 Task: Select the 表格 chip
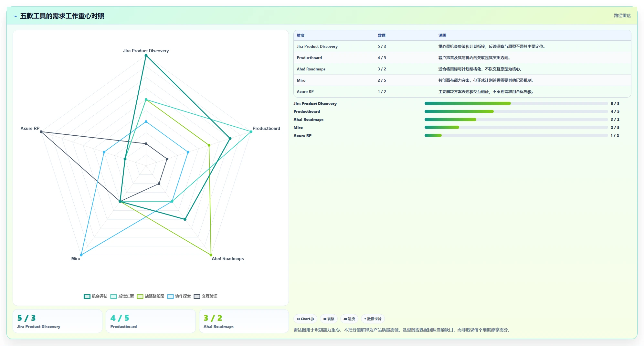pos(329,319)
